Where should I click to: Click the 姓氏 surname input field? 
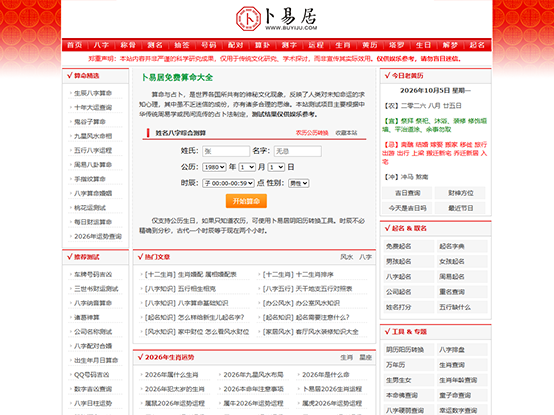point(226,151)
